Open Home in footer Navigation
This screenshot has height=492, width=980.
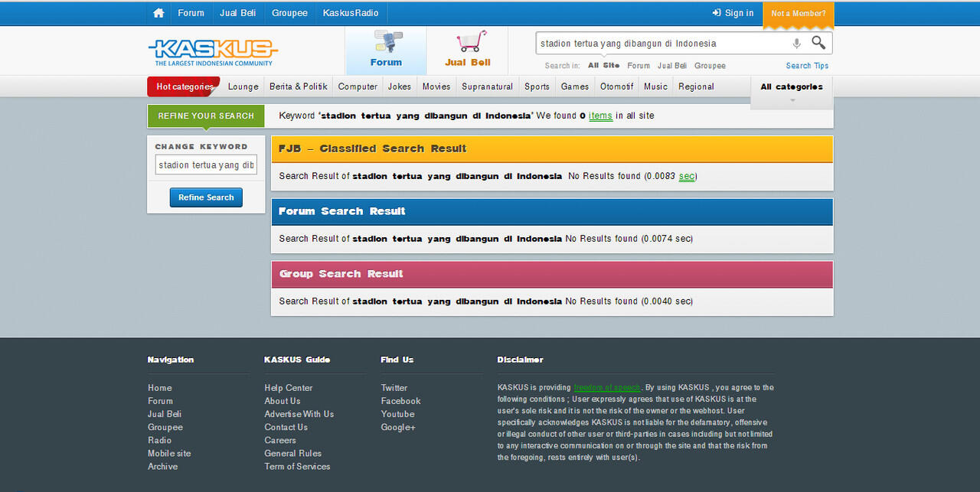(160, 388)
